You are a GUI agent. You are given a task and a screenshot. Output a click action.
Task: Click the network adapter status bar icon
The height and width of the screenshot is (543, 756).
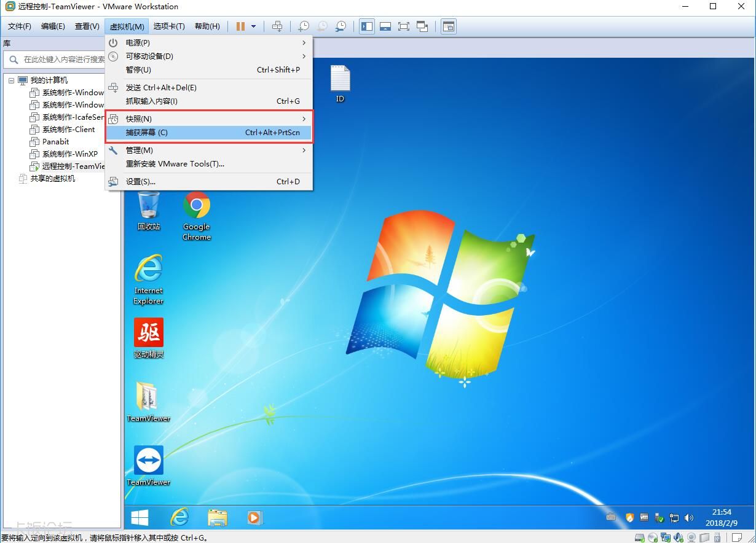pos(666,538)
